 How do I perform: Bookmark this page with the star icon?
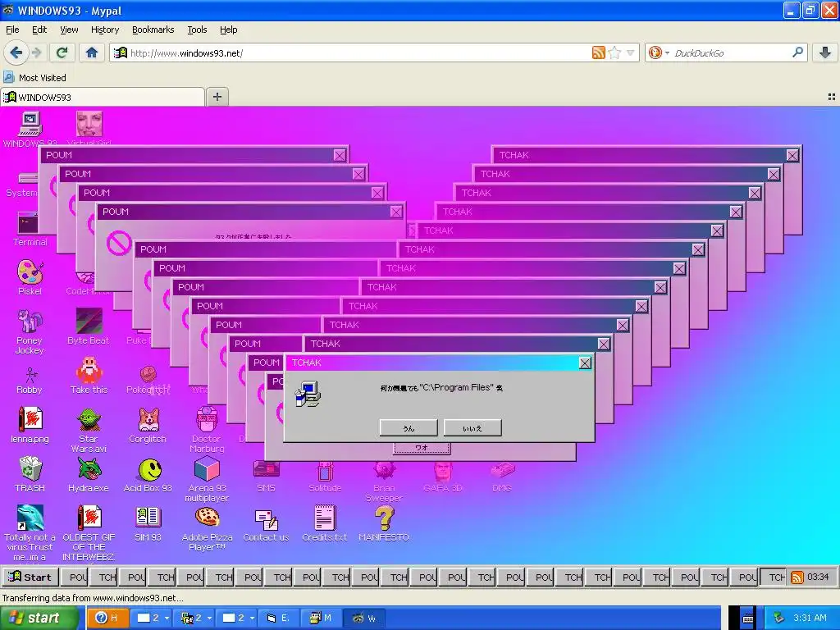click(x=614, y=52)
